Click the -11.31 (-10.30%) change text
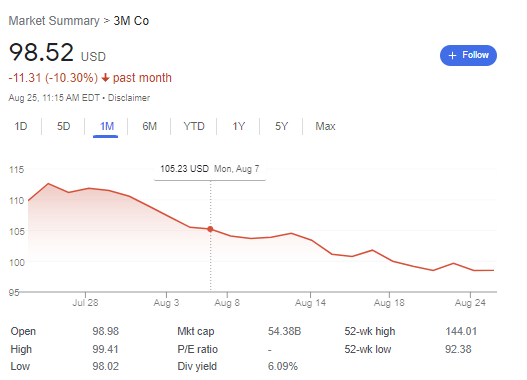The image size is (527, 380). (x=53, y=78)
